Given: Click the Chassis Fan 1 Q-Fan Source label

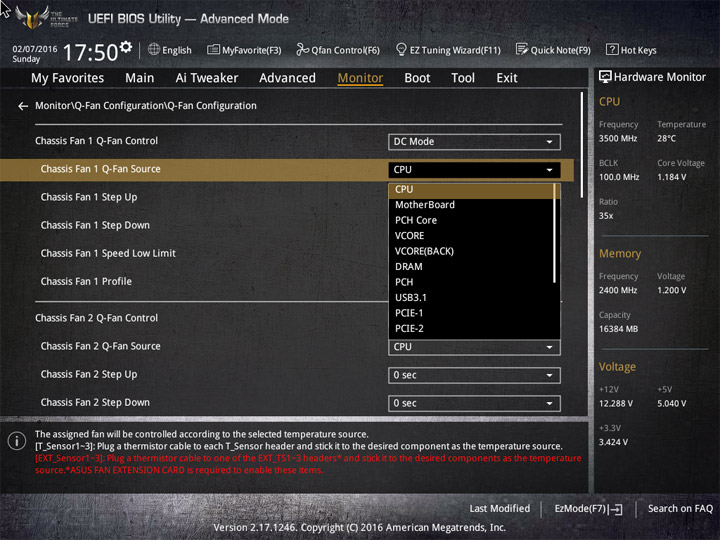Looking at the screenshot, I should [101, 169].
